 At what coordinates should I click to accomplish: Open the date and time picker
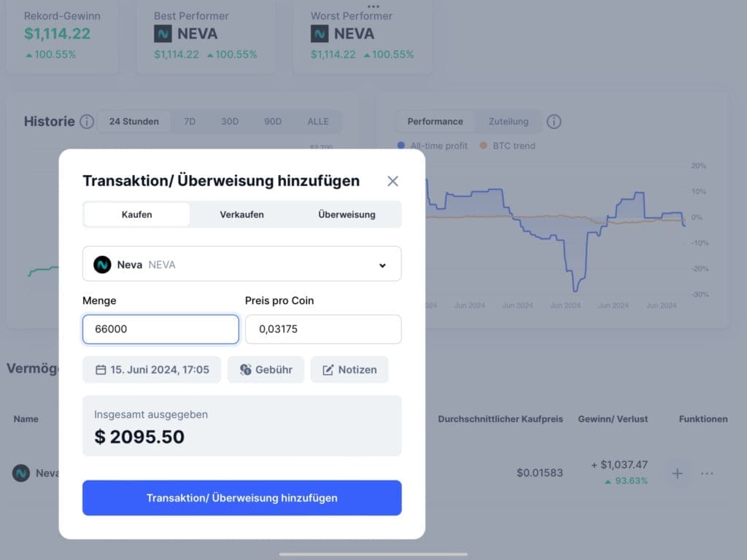152,370
